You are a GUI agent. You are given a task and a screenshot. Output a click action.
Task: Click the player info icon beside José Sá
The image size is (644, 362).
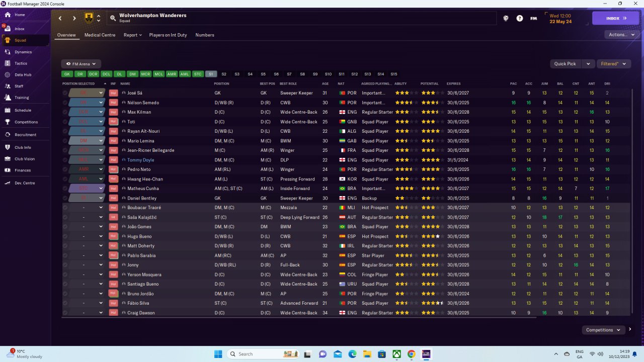[x=124, y=93]
